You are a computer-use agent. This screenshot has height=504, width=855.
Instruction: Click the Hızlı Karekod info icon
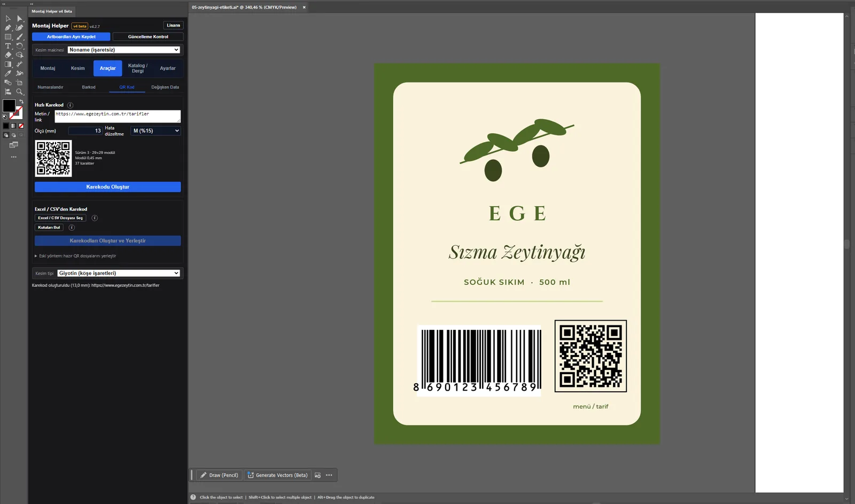(70, 105)
